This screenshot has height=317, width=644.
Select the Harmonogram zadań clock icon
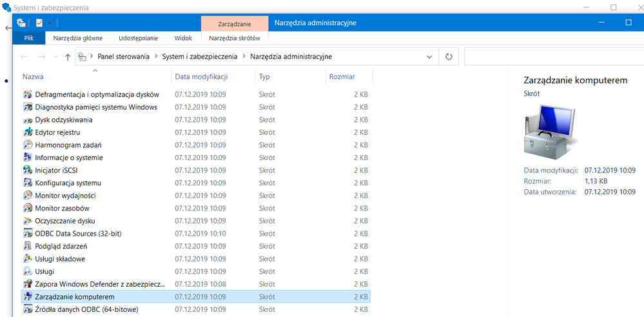click(28, 145)
